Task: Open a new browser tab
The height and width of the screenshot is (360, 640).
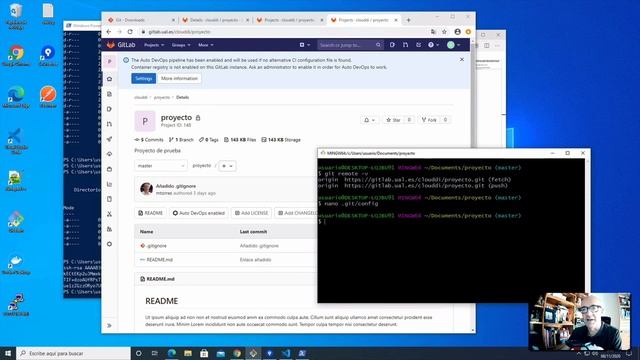Action: 408,20
